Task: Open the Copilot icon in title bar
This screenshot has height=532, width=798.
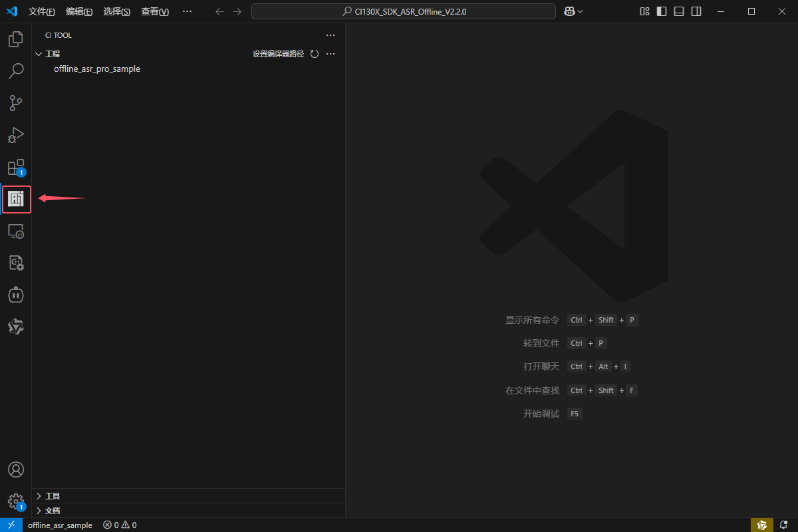Action: pyautogui.click(x=569, y=11)
